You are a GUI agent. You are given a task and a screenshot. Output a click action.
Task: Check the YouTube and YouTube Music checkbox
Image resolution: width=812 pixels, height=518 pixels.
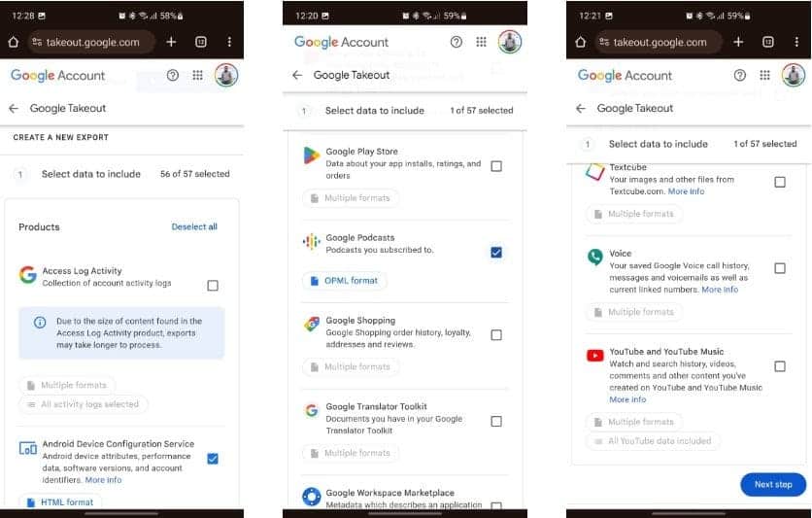pyautogui.click(x=780, y=366)
